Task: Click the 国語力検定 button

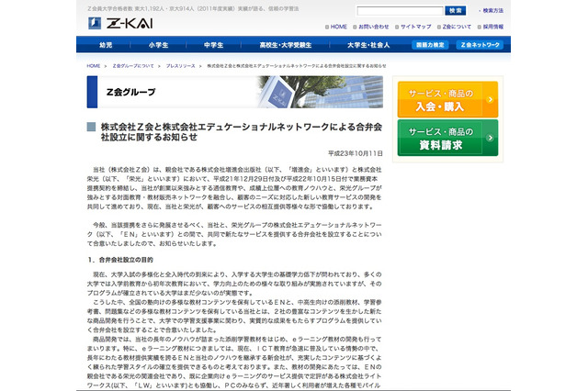Action: tap(430, 45)
